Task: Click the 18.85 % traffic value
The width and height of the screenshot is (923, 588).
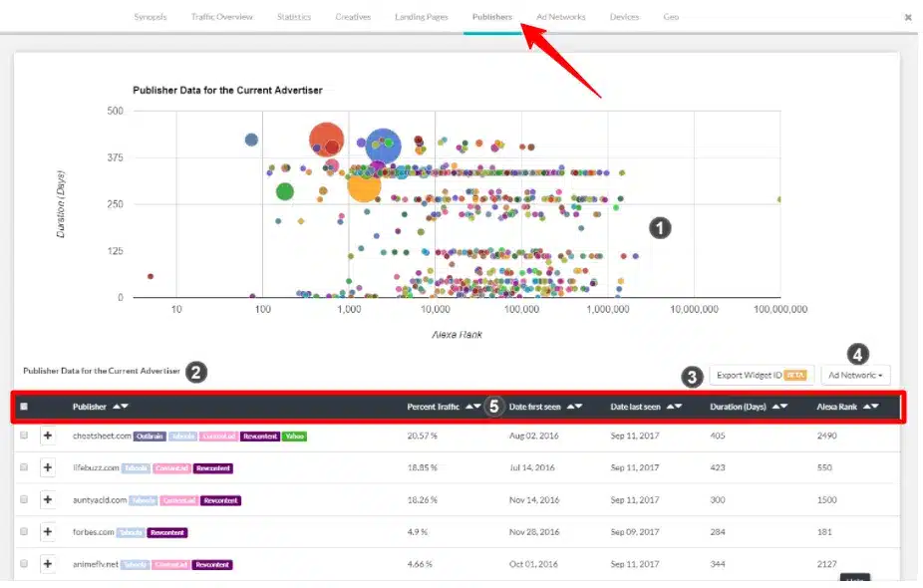Action: point(422,467)
